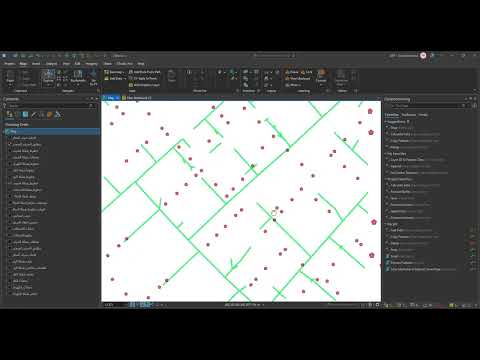480x360 pixels.
Task: Toggle checkbox of second layer under Map
Action: coord(10,144)
